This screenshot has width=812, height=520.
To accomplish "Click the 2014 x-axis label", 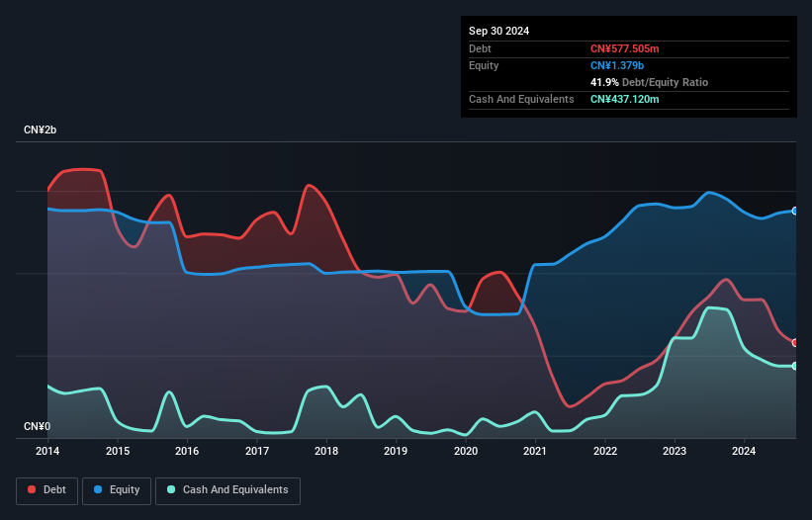I will coord(47,451).
